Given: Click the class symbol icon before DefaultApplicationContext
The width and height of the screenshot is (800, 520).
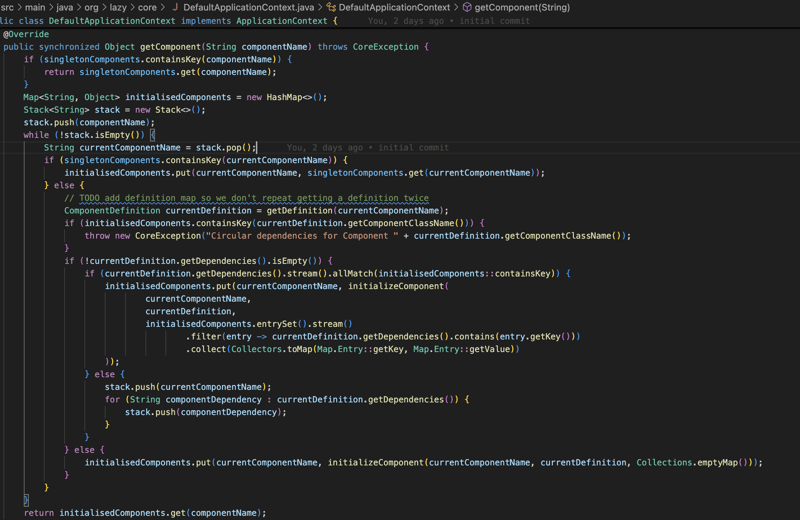Looking at the screenshot, I should [331, 7].
